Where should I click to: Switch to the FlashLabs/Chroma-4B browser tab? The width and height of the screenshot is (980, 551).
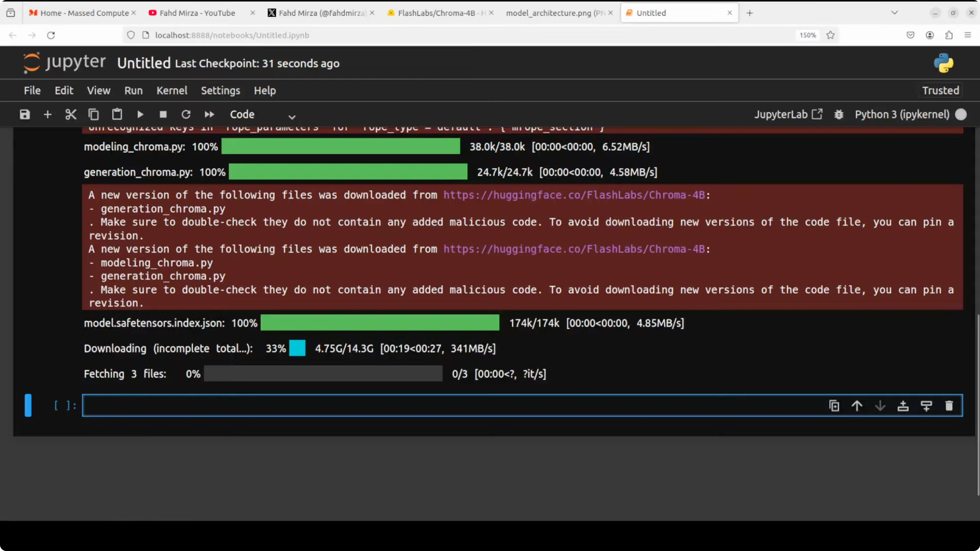436,13
